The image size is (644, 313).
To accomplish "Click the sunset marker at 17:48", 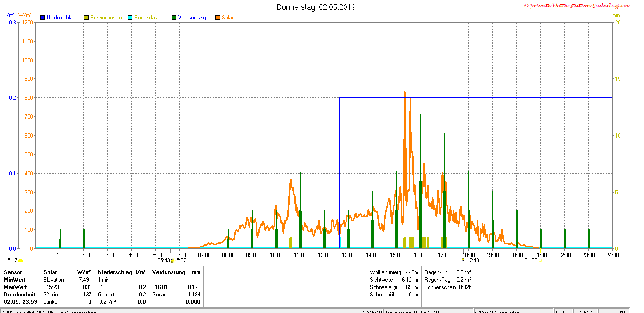I will 463,260.
